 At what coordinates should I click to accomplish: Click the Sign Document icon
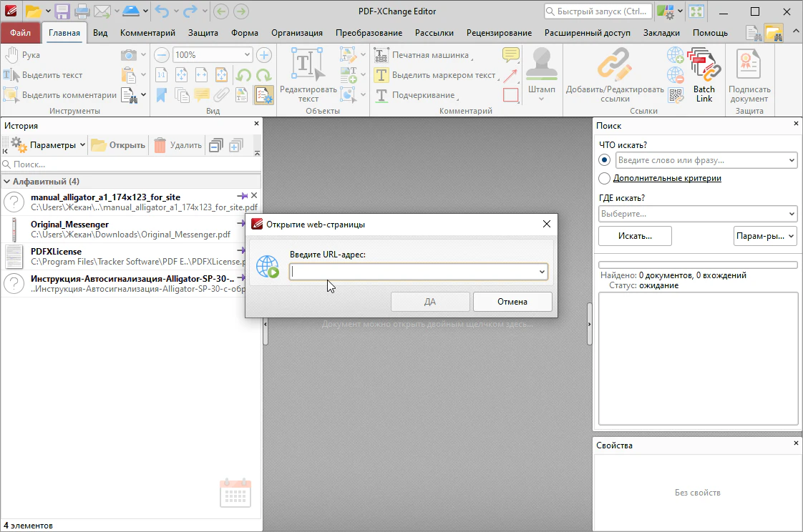(749, 66)
